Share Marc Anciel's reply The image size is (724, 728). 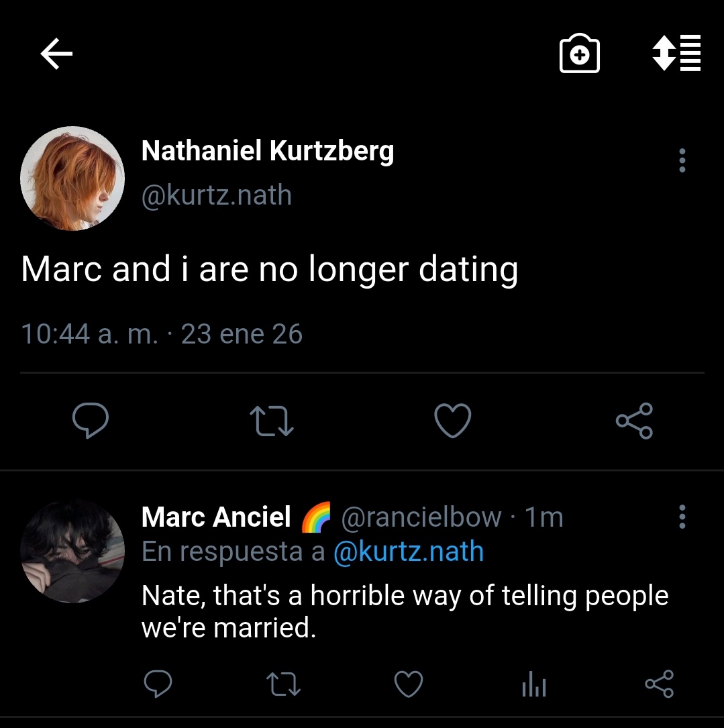click(x=660, y=684)
